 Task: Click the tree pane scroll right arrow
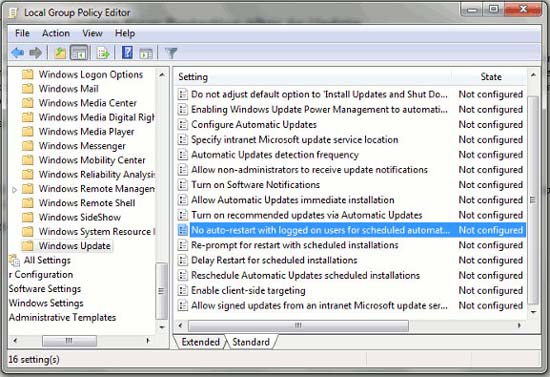(148, 341)
